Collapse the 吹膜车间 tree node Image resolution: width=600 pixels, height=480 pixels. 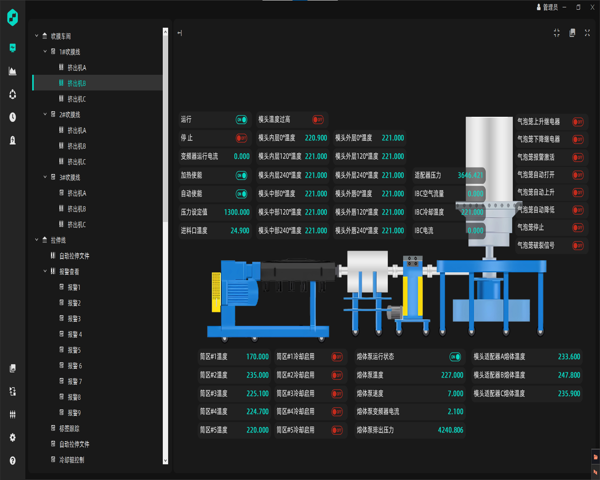37,36
